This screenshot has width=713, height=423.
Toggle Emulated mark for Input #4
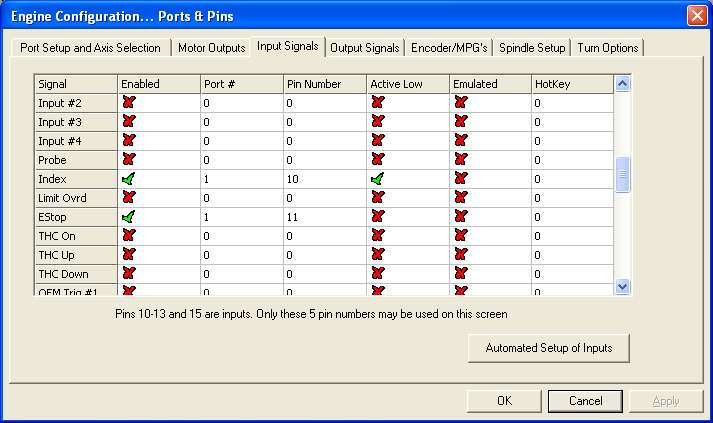[x=461, y=141]
